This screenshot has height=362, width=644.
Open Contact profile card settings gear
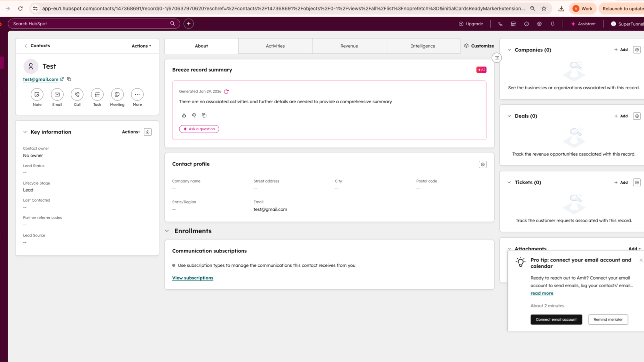pos(482,164)
